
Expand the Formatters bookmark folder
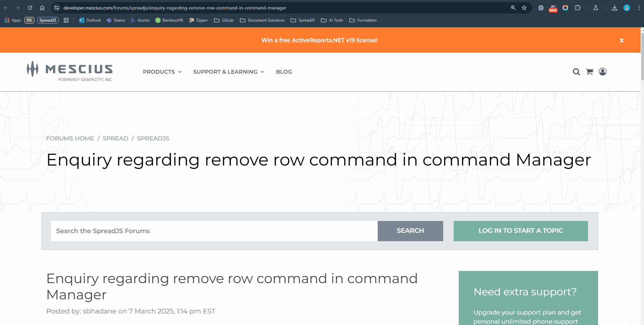(x=363, y=20)
